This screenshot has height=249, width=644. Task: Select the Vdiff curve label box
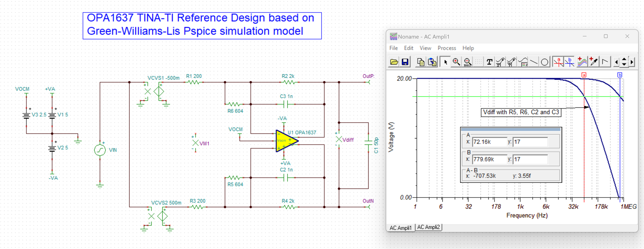[521, 112]
